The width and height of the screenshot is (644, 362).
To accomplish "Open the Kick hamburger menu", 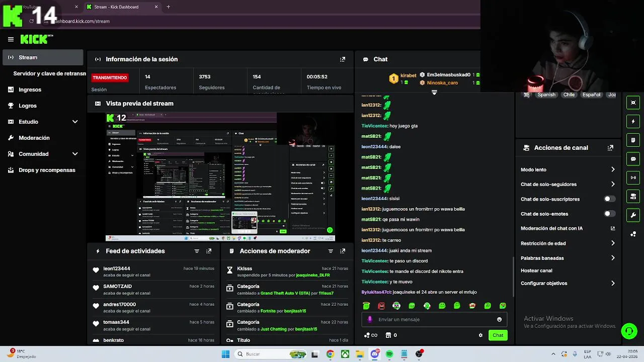I will coord(11,39).
